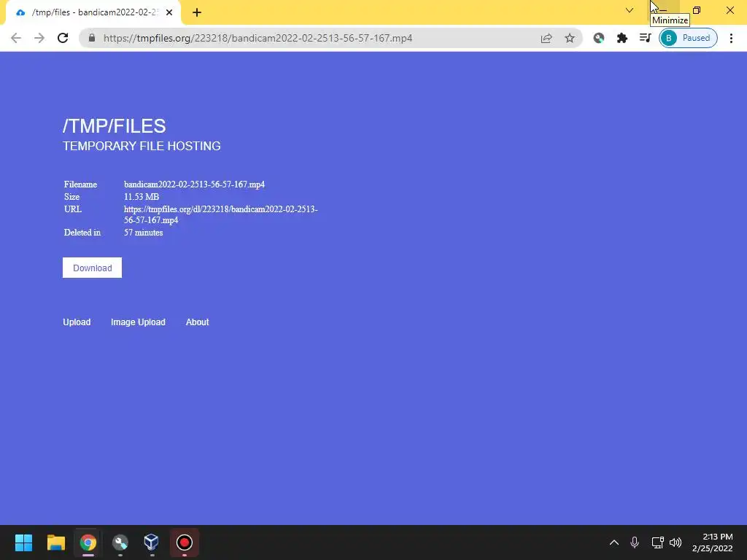This screenshot has height=560, width=747.
Task: Expand the tab search chevron
Action: pyautogui.click(x=630, y=10)
